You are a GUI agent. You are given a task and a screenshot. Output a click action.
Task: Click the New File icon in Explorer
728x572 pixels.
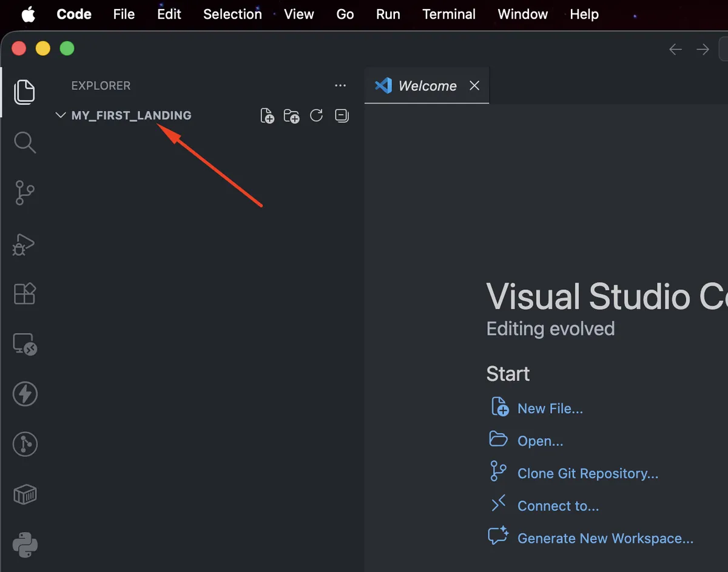point(267,115)
